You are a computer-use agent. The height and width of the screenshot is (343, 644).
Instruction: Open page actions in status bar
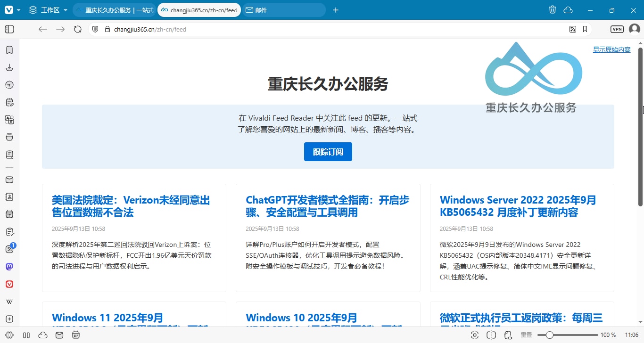coord(508,335)
